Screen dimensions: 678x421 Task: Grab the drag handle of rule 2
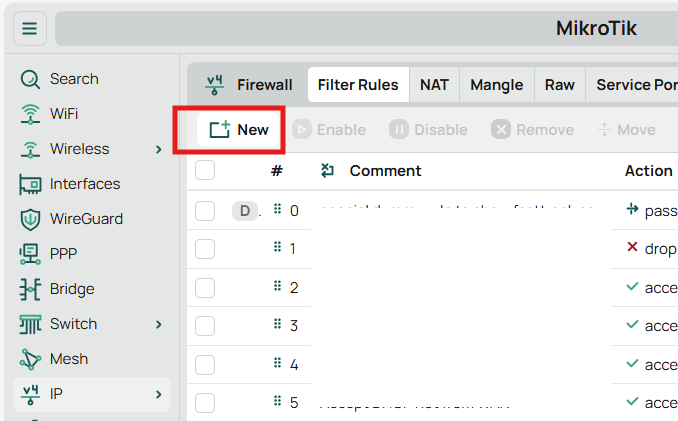tap(278, 287)
